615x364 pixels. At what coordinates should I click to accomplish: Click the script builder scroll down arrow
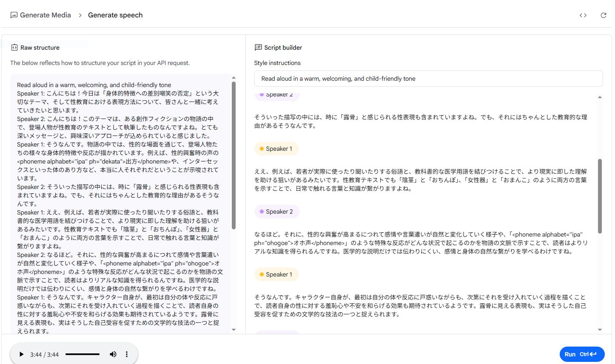(x=600, y=330)
